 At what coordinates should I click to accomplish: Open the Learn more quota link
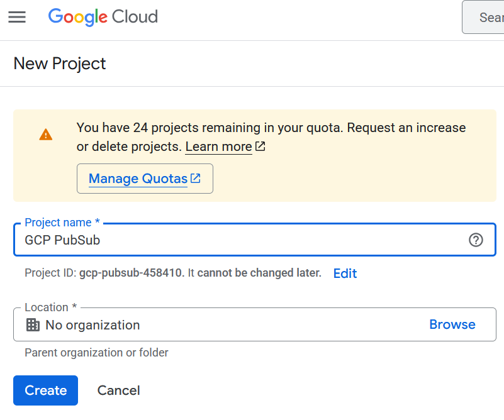[x=218, y=146]
